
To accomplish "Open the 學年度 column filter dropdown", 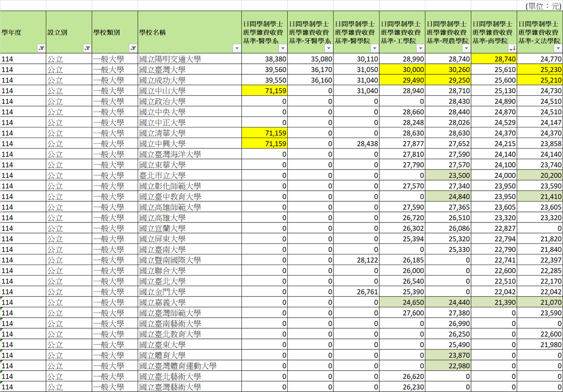I will click(x=41, y=48).
